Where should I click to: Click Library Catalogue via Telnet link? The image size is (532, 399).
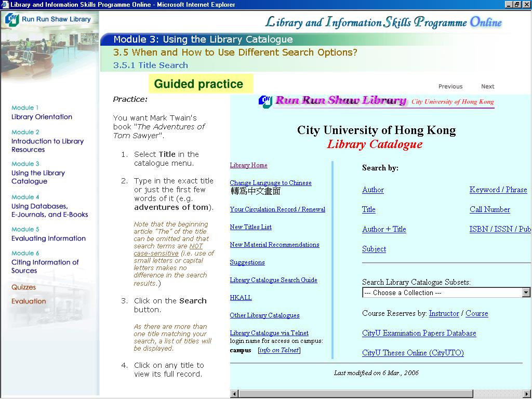270,333
